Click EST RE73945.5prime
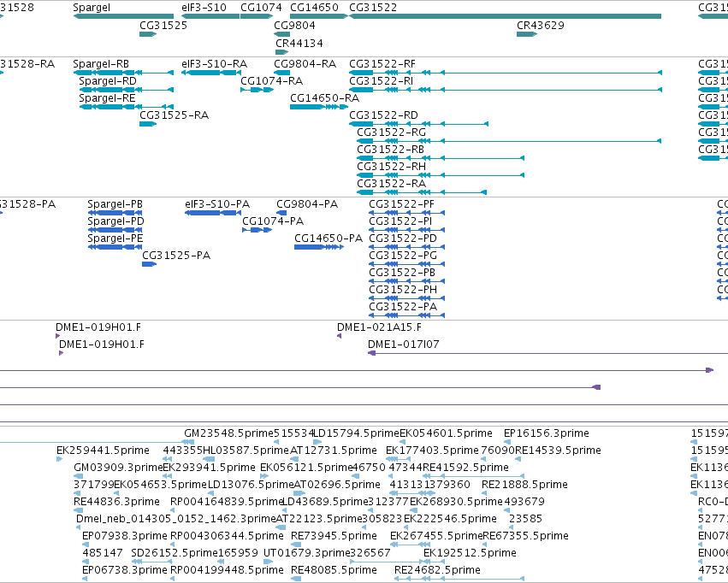 point(334,536)
